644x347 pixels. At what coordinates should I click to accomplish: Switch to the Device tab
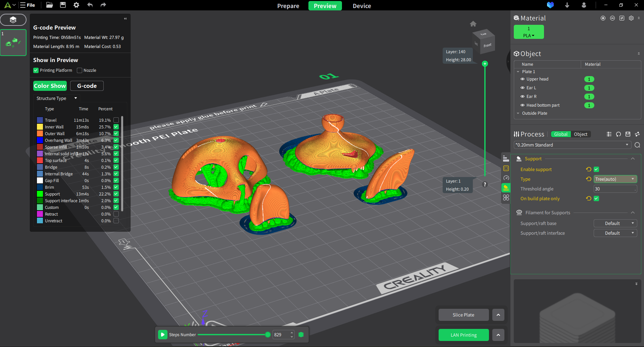click(x=362, y=6)
